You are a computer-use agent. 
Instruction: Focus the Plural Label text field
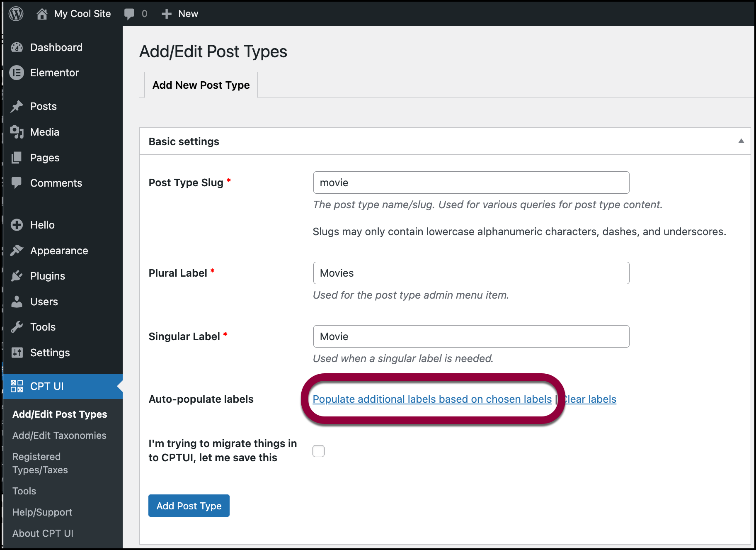471,273
